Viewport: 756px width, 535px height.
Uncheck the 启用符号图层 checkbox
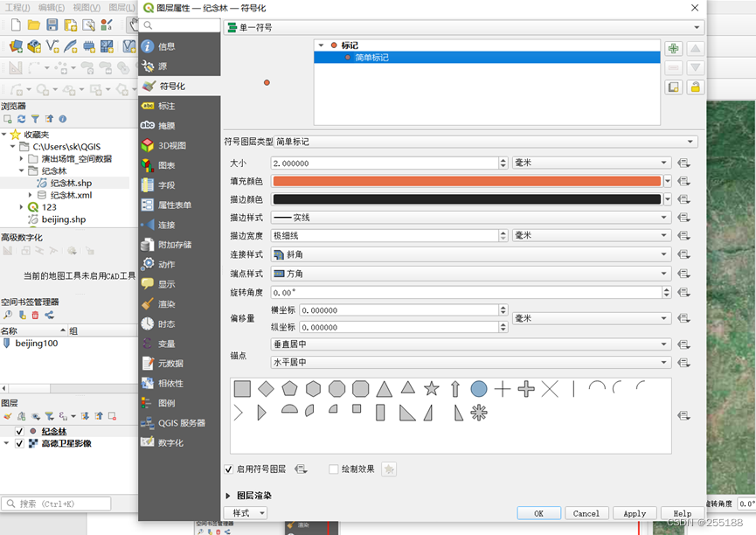[229, 469]
